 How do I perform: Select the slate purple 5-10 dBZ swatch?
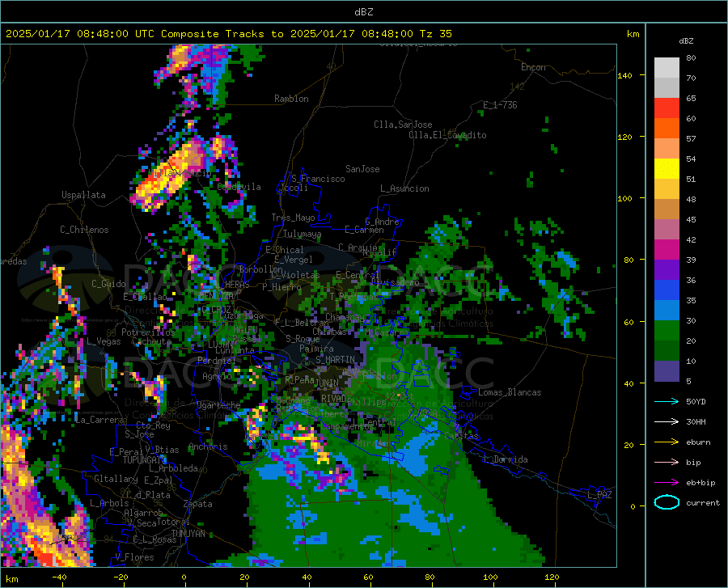[667, 370]
